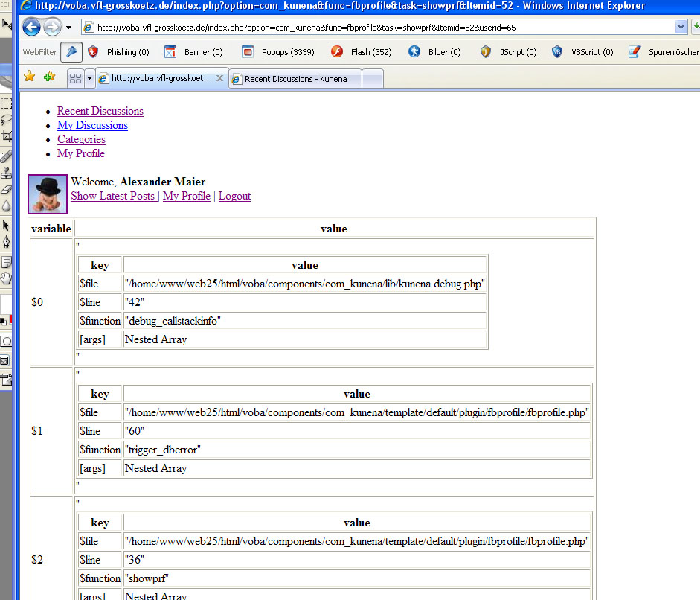Switch to Recent Discussions - Kunena tab
The width and height of the screenshot is (700, 600).
[295, 79]
